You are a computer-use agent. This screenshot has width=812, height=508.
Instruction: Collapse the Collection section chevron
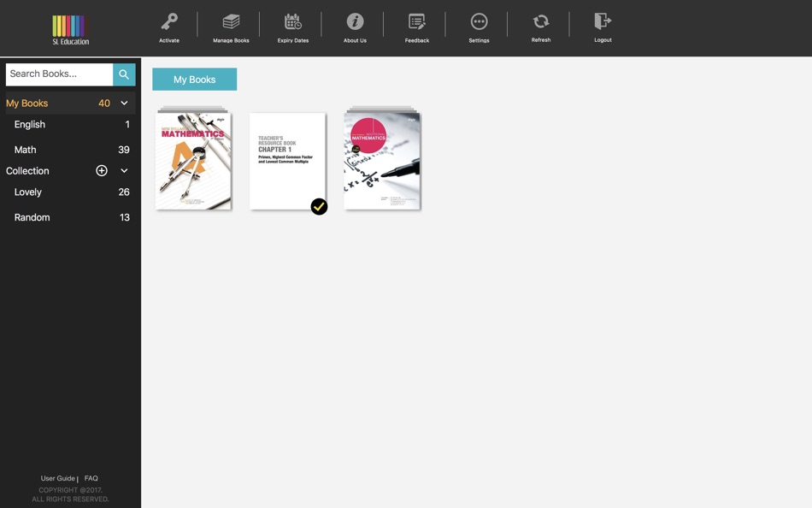(x=124, y=170)
